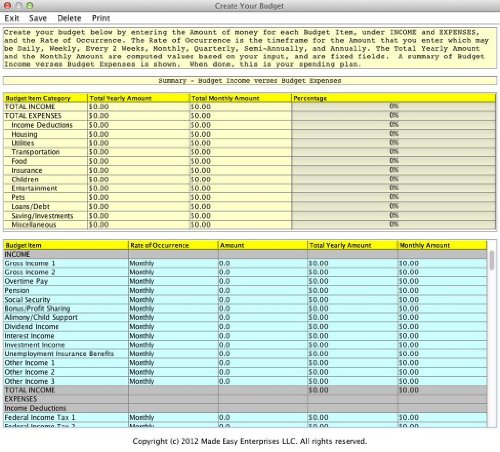
Task: Click the green zoom window button
Action: (x=30, y=5)
